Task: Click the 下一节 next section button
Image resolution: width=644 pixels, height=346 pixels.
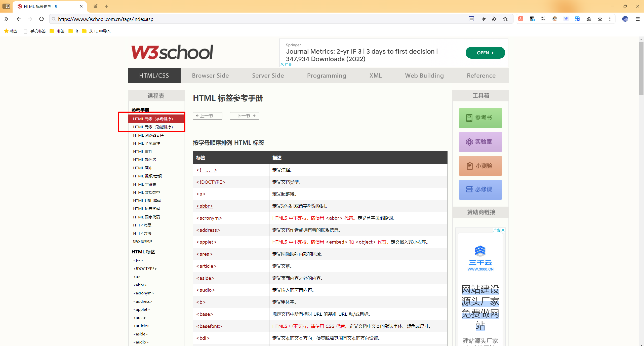Action: click(x=244, y=116)
